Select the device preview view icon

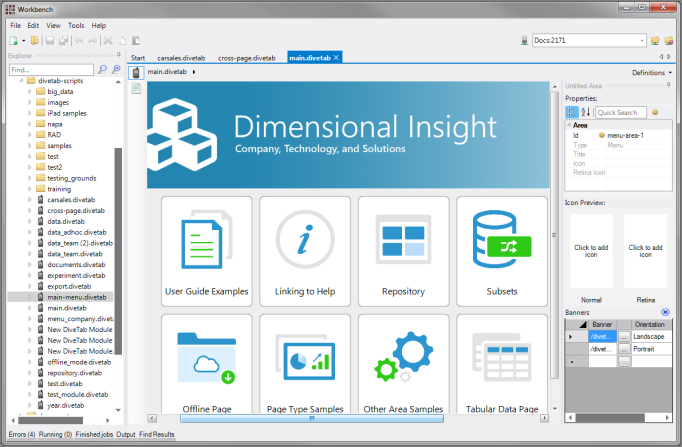coord(136,73)
